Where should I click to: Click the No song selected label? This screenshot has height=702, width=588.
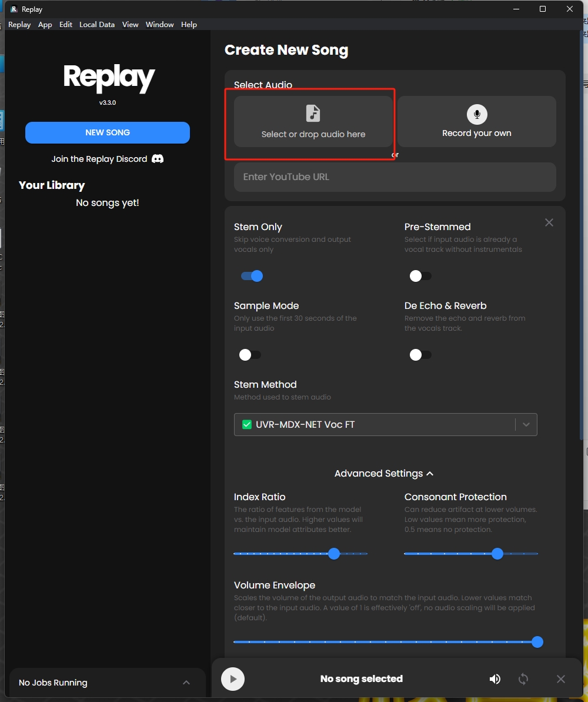(362, 678)
